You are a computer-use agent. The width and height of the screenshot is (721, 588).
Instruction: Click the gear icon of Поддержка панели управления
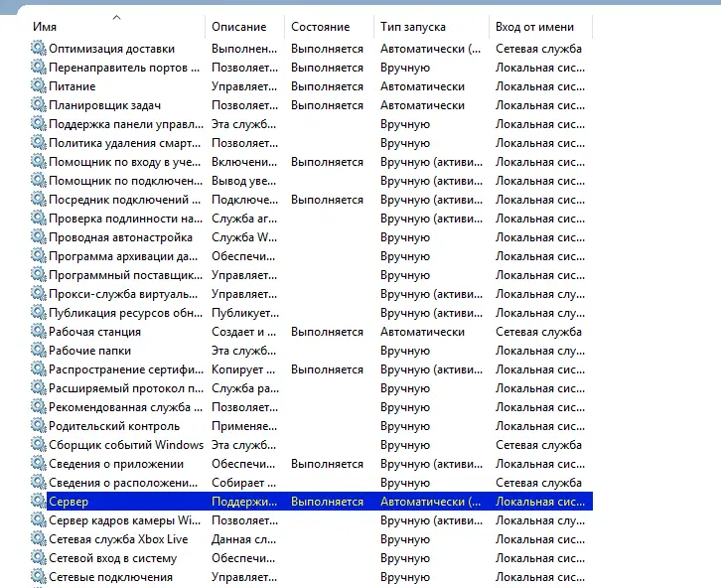pos(39,123)
